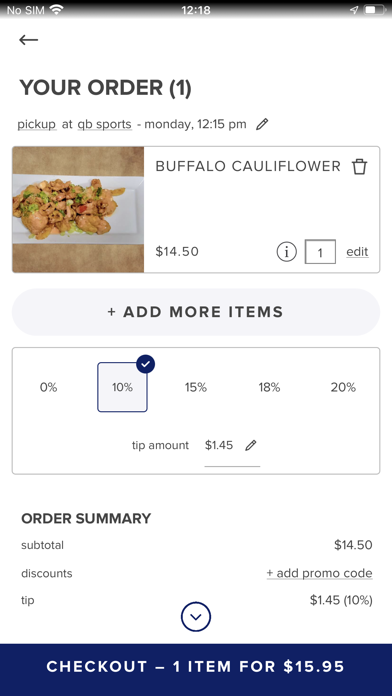Change order type via pickup link
The width and height of the screenshot is (392, 696).
click(37, 124)
